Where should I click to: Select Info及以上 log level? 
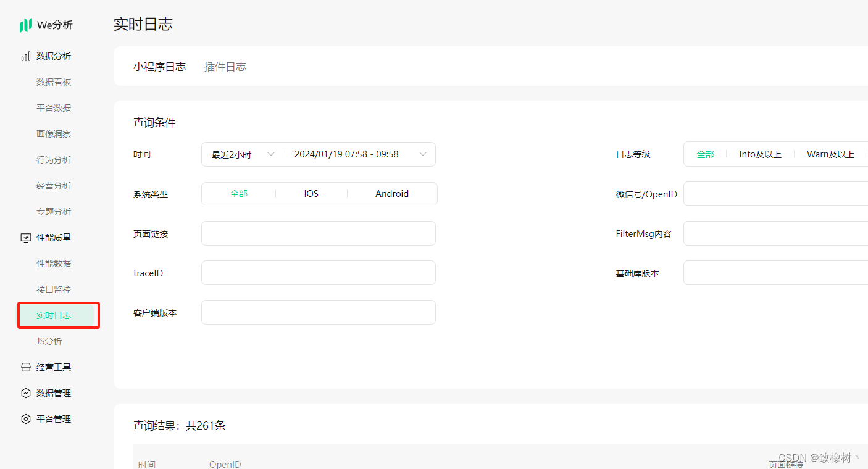[760, 154]
